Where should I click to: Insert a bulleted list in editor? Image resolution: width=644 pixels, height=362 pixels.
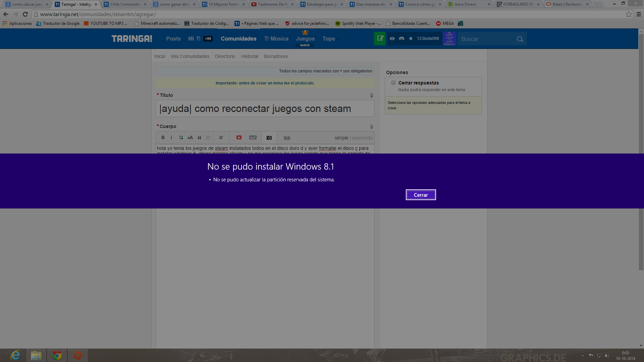(208, 137)
